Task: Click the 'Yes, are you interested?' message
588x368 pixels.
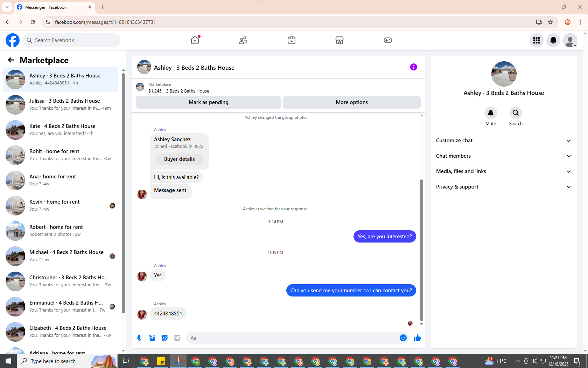Action: click(x=385, y=237)
